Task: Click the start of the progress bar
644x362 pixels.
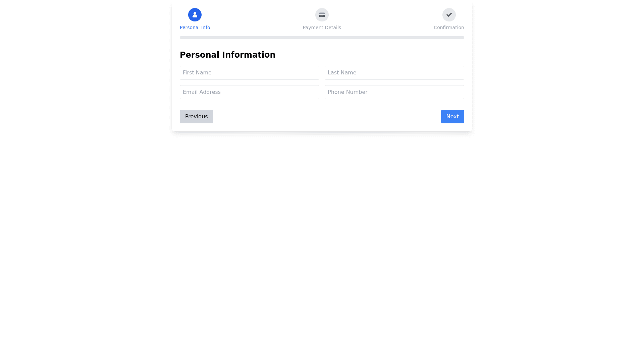Action: 181,38
